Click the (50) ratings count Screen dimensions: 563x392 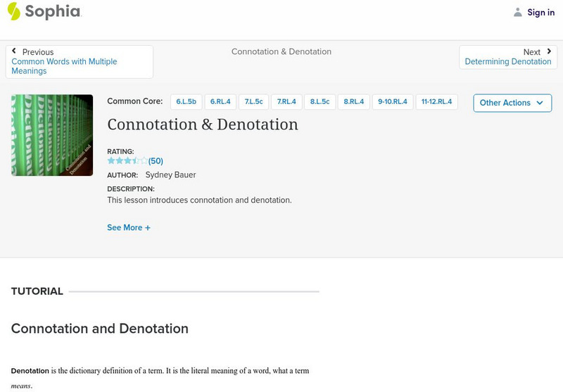156,161
